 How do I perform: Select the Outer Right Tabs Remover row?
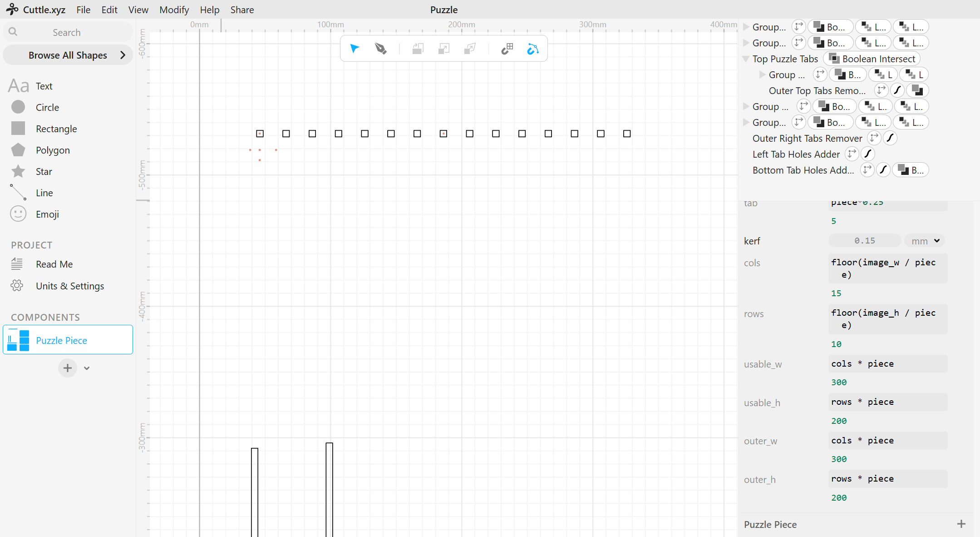point(807,138)
